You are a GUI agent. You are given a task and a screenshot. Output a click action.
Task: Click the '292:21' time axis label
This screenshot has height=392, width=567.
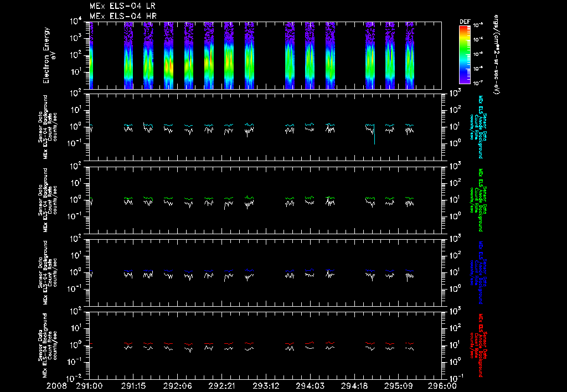[x=221, y=386]
